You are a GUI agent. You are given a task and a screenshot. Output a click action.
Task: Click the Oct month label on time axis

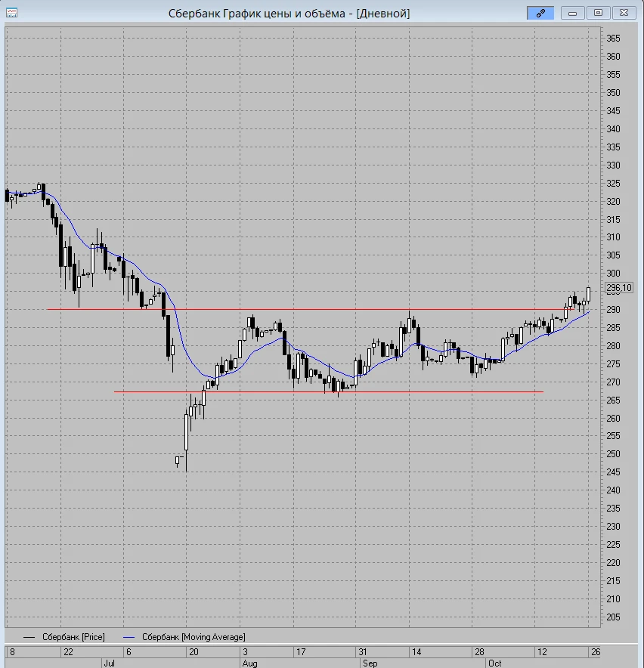[x=494, y=663]
